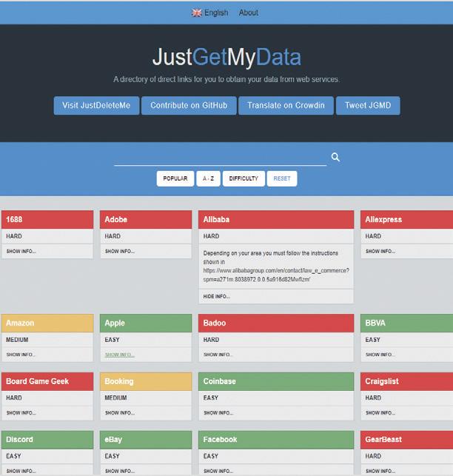Click the alibabagroup.com URL in Alibaba info
This screenshot has height=476, width=453.
pos(276,275)
